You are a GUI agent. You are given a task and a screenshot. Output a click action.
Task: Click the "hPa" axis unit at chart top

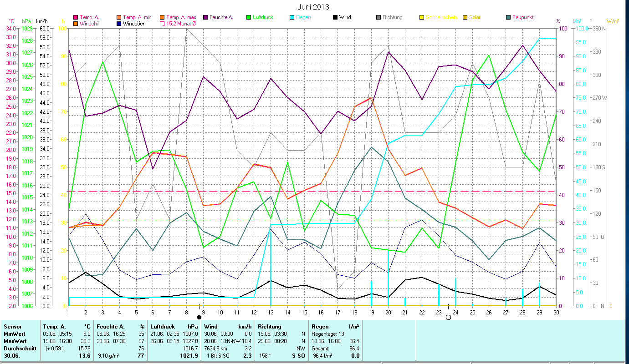tap(26, 21)
